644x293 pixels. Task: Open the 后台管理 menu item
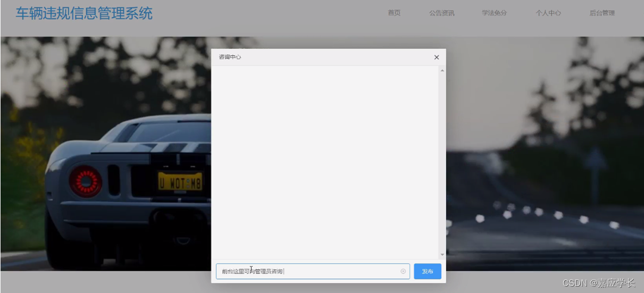pos(602,13)
